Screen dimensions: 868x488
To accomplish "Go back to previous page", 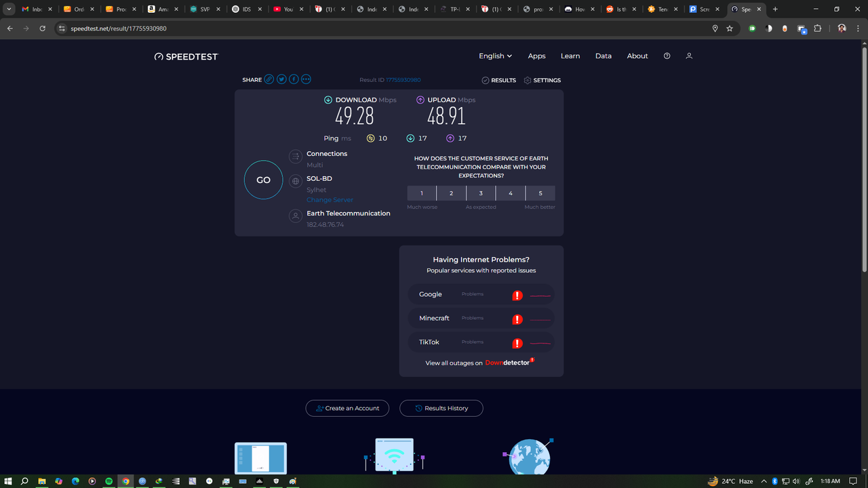I will click(x=9, y=28).
